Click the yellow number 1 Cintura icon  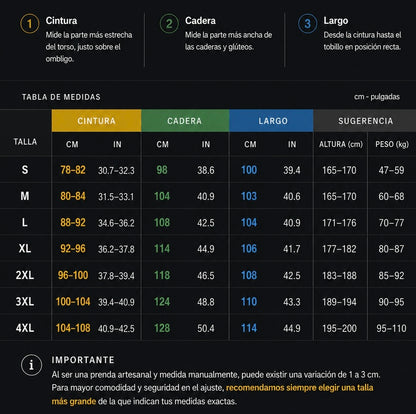(30, 24)
